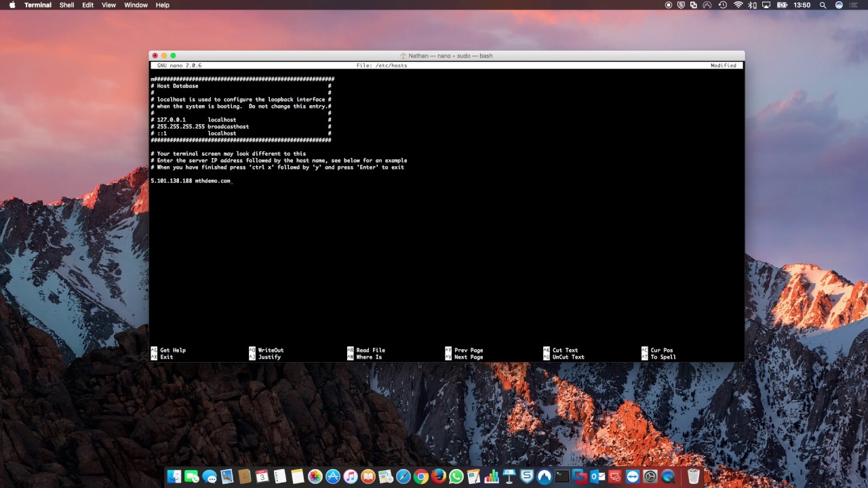Image resolution: width=868 pixels, height=488 pixels.
Task: Check the battery status icon
Action: (x=782, y=5)
